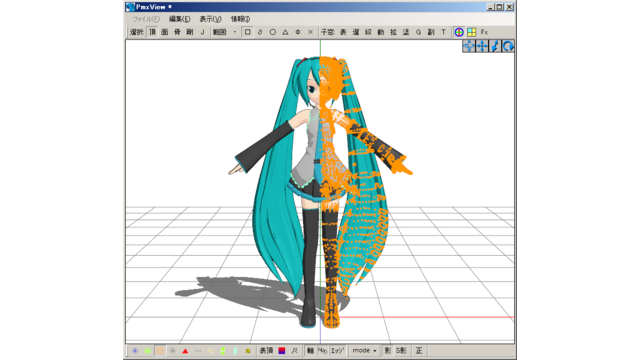Toggle bone (骨) selection mode

pyautogui.click(x=177, y=32)
